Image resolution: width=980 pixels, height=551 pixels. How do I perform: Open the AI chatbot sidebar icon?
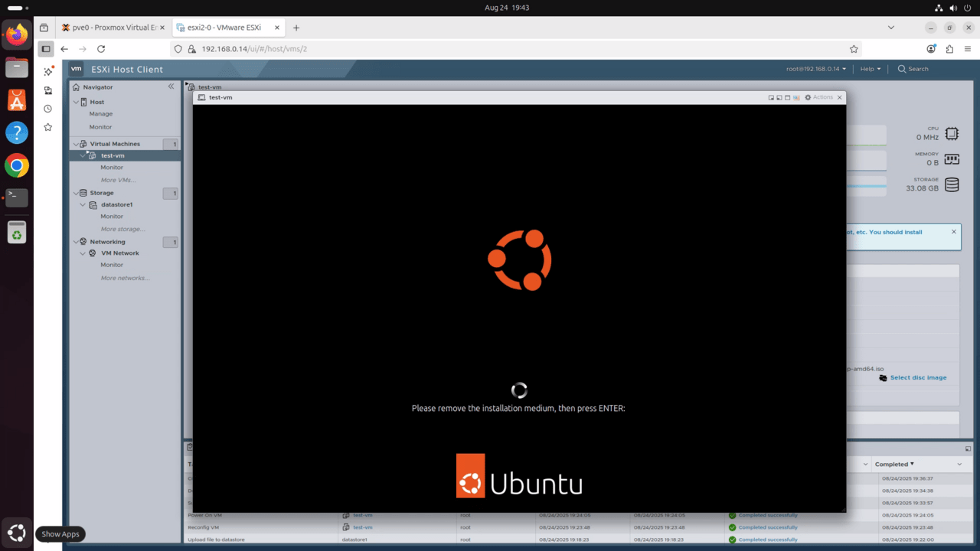pos(47,71)
